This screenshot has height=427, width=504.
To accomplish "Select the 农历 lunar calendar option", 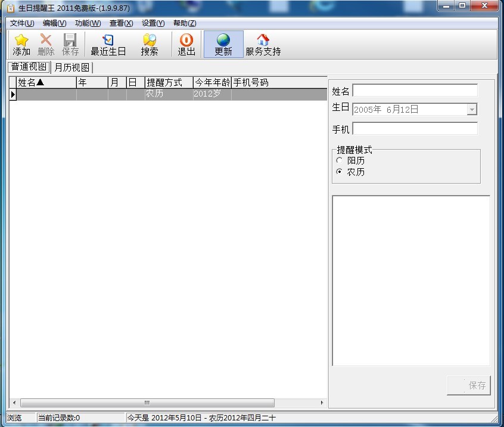I will coord(340,172).
